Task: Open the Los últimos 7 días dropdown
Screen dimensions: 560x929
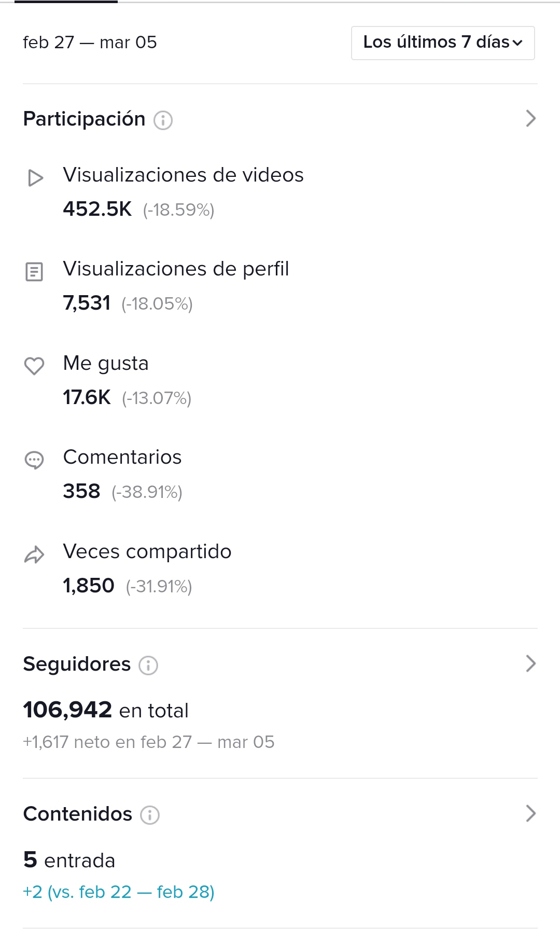Action: [443, 43]
